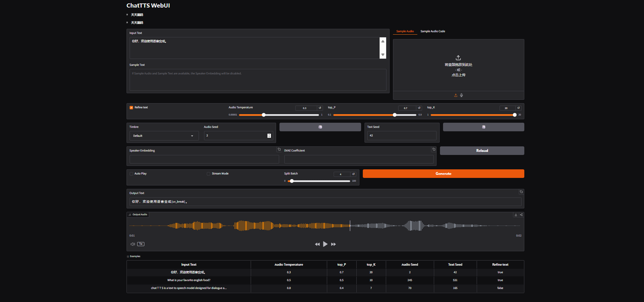This screenshot has width=644, height=302.
Task: Click the Refine text cell "false" in Examples
Action: point(500,288)
